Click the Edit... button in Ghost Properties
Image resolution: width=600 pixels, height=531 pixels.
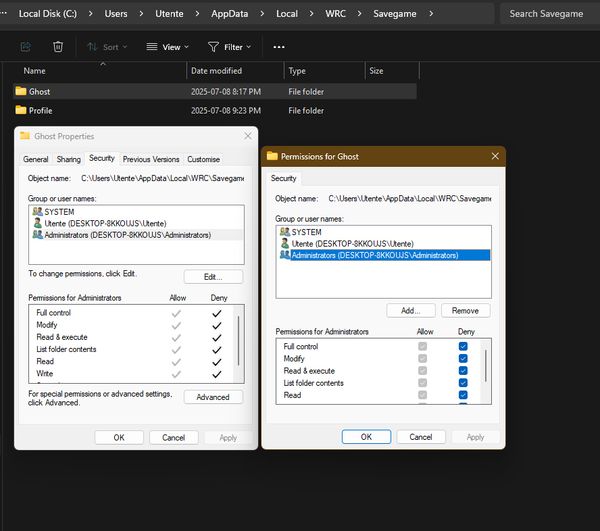point(213,276)
